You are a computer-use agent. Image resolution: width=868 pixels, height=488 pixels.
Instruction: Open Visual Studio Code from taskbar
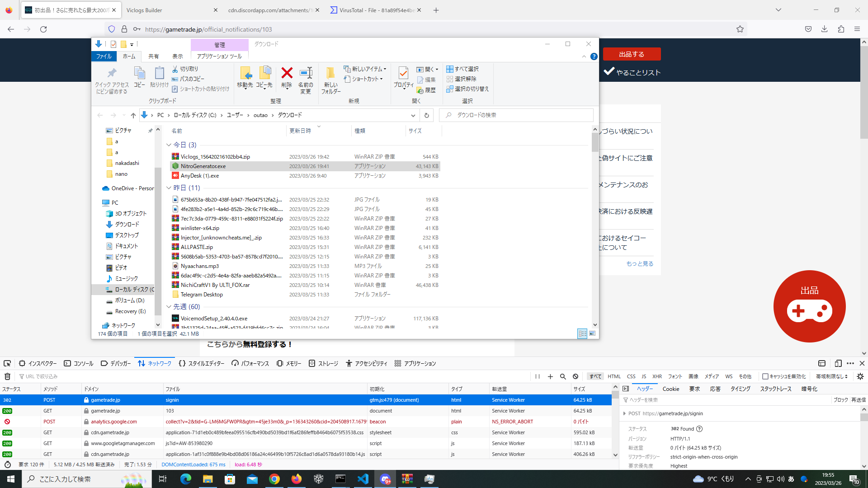pyautogui.click(x=363, y=479)
